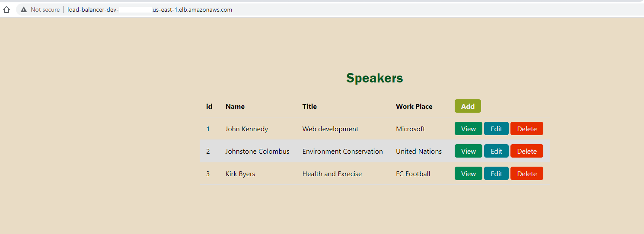Edit John Kennedy's entry
This screenshot has width=644, height=234.
[496, 129]
